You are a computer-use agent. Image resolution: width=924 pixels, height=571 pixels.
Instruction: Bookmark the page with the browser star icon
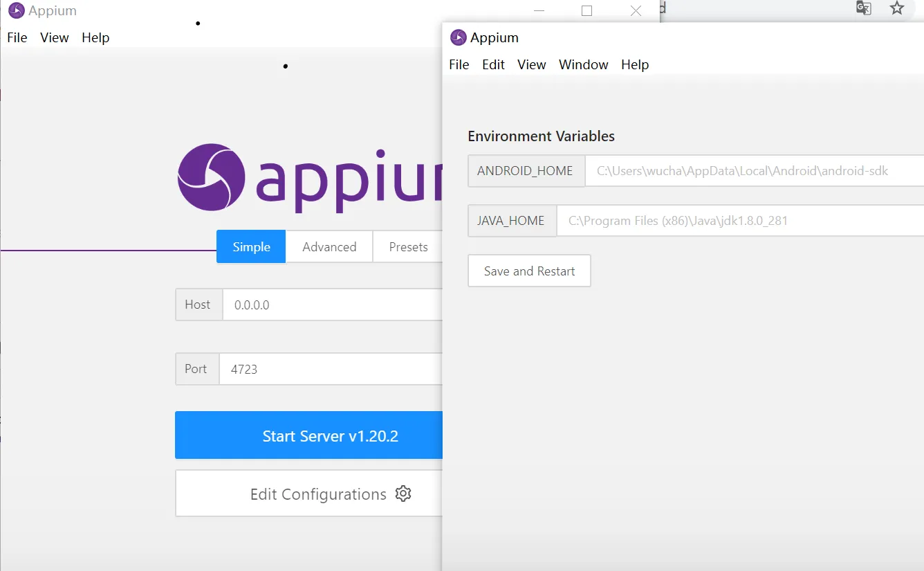click(897, 8)
